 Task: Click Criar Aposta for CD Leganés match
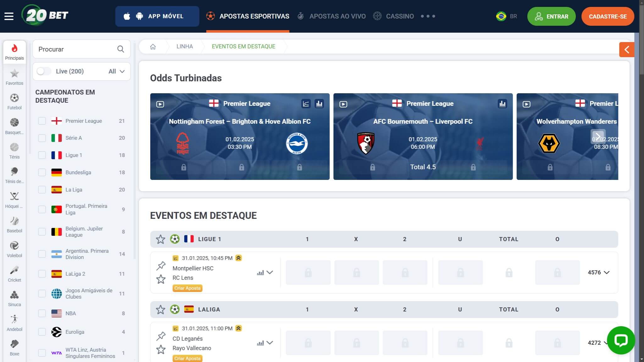187,359
